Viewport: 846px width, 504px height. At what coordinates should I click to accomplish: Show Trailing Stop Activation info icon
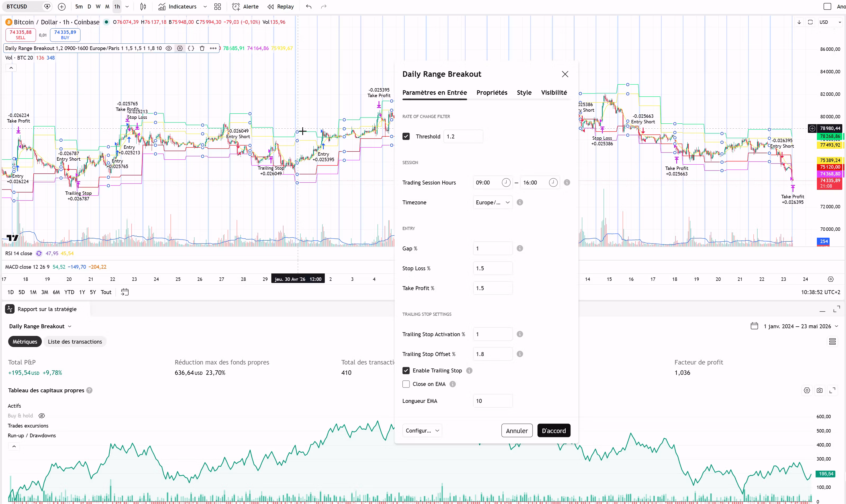(520, 334)
